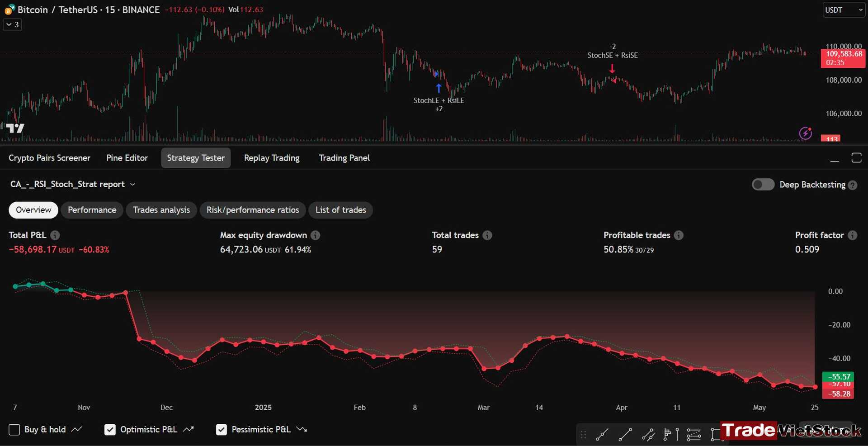Maximize the Strategy Tester panel

click(856, 158)
